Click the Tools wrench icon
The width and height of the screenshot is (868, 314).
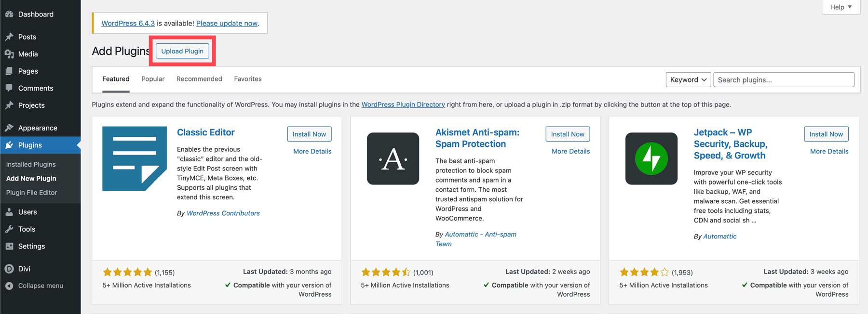pyautogui.click(x=9, y=229)
